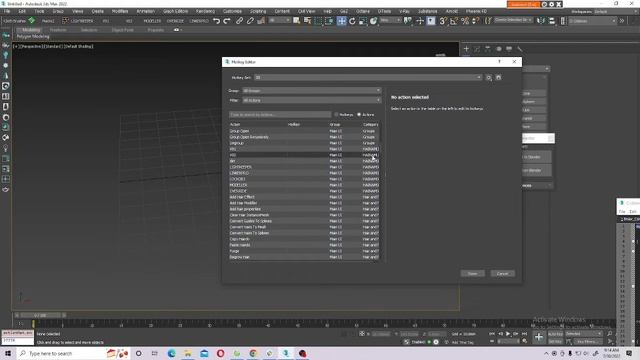Open the Group dropdown in Hotkey Editor
Image resolution: width=640 pixels, height=360 pixels.
coord(312,91)
